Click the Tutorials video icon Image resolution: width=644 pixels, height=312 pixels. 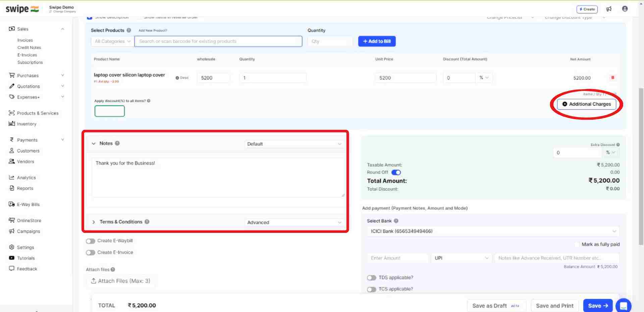click(12, 258)
